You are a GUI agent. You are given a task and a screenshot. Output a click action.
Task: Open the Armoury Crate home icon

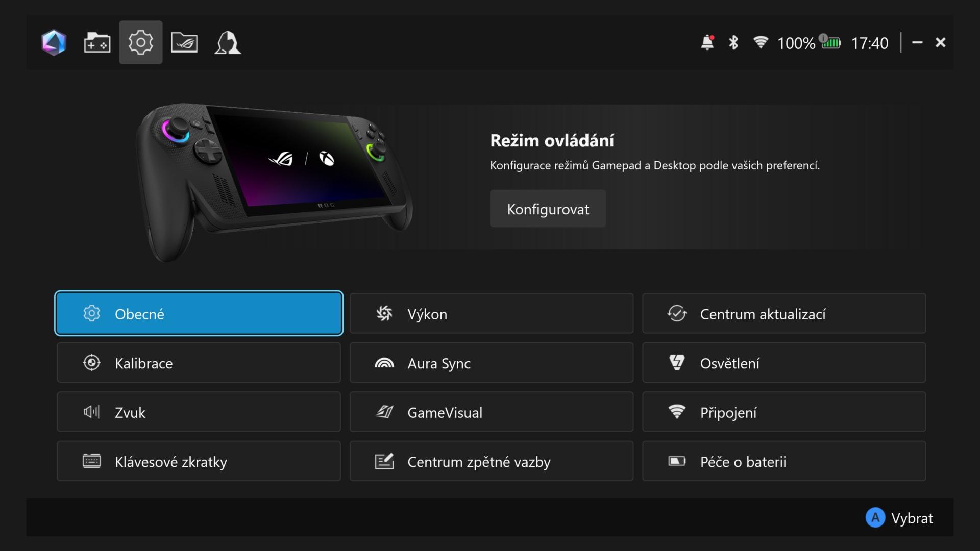point(54,42)
